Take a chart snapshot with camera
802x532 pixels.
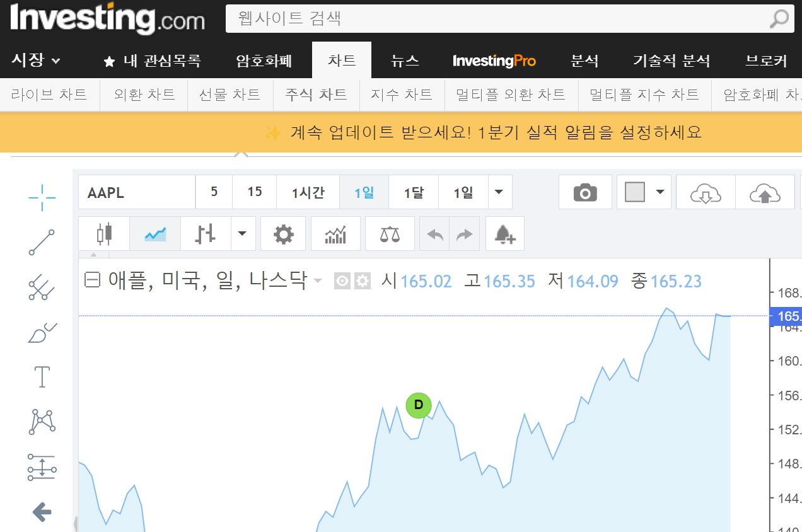pyautogui.click(x=585, y=192)
